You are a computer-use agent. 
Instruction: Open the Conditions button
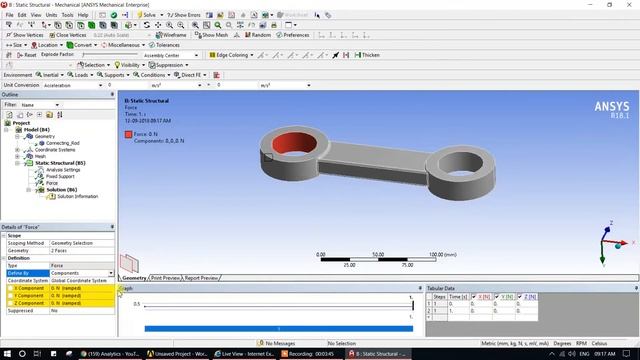151,75
